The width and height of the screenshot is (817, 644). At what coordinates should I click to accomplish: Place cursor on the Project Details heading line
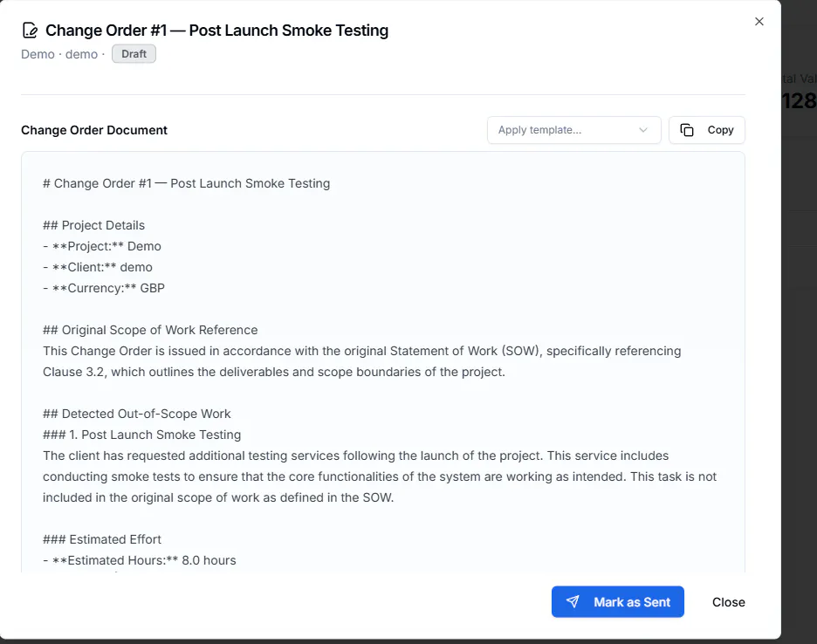pos(93,225)
